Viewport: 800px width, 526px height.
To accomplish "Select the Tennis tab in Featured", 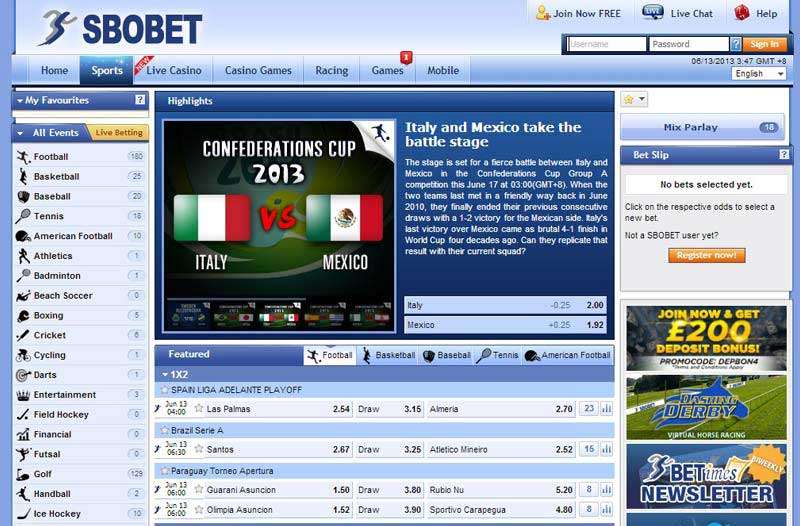I will coord(497,355).
